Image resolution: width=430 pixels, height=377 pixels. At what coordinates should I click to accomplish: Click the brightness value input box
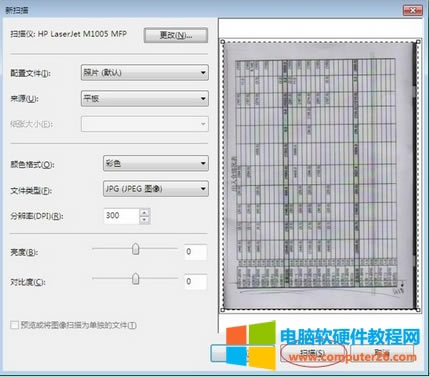click(x=196, y=252)
